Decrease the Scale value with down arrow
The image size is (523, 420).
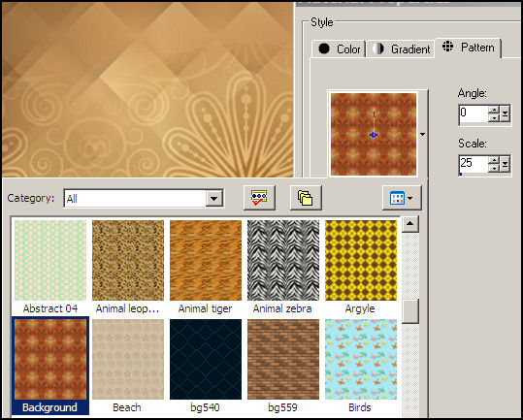pos(494,169)
